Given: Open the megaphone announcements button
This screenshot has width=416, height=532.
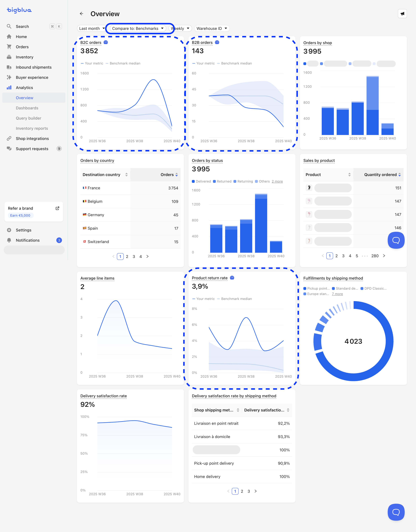Looking at the screenshot, I should point(402,14).
